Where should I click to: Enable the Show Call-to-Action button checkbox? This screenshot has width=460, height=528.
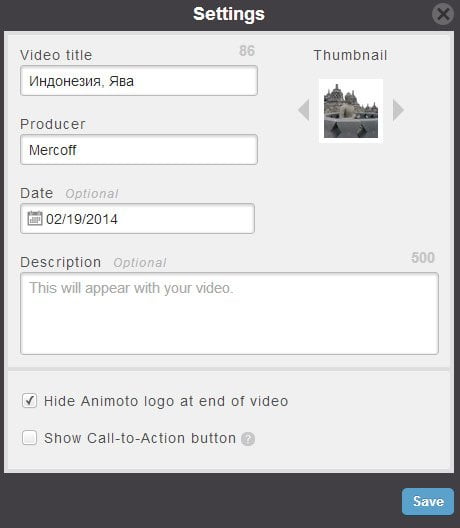(x=29, y=438)
